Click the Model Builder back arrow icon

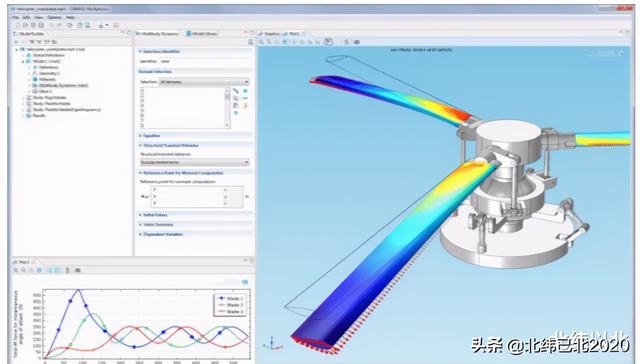coord(16,42)
